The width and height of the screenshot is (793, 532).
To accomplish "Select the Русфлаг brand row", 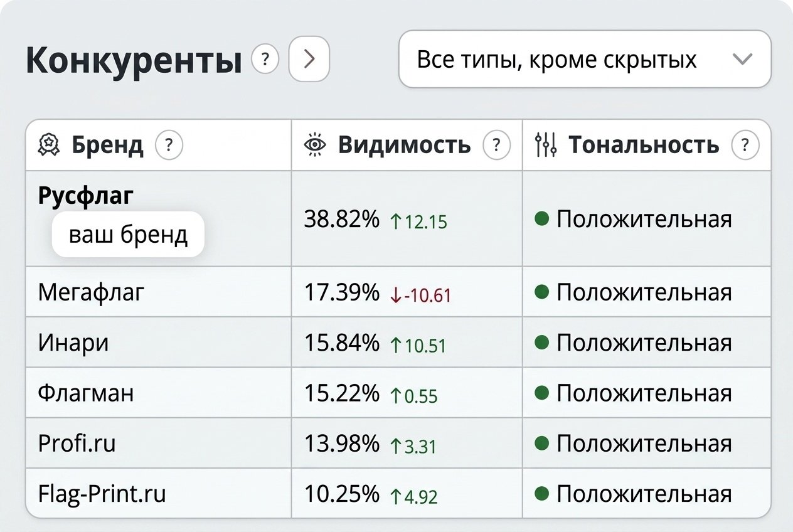I will tap(398, 219).
